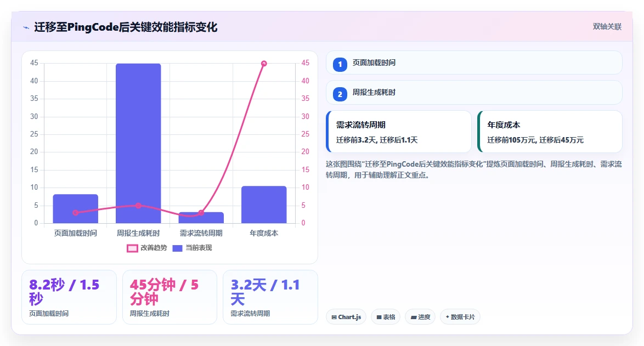Click the description paragraph starting 这张图围绕

coord(474,169)
